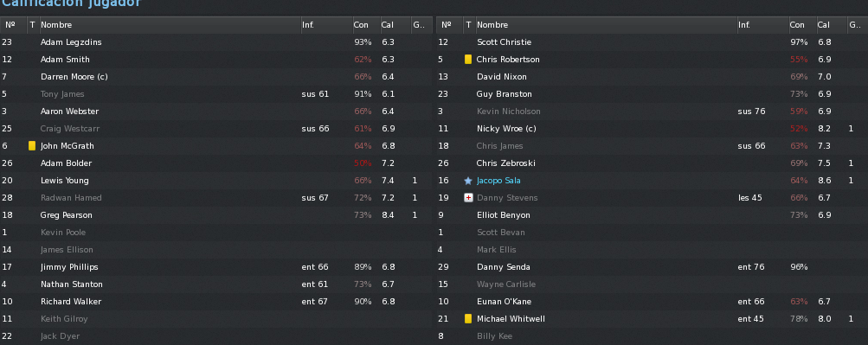Viewport: 868px width, 345px height.
Task: Click right table T column header
Action: [469, 25]
